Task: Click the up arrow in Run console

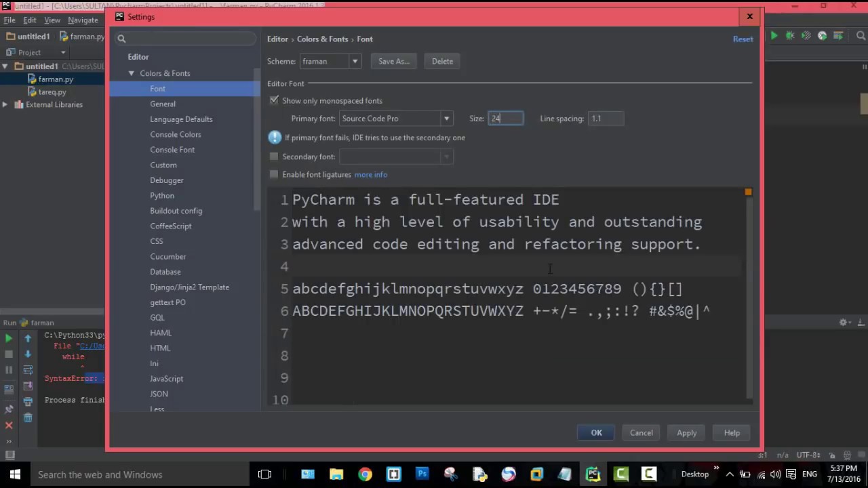Action: pos(28,338)
